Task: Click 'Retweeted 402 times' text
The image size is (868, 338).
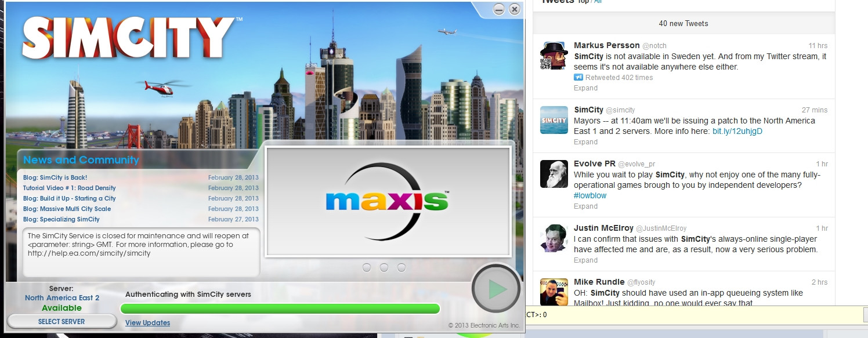Action: tap(619, 77)
